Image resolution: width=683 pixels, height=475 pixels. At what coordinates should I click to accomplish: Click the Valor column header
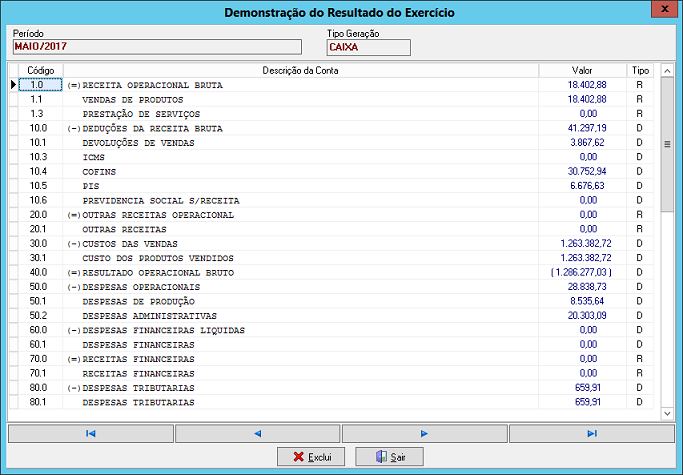(x=582, y=71)
